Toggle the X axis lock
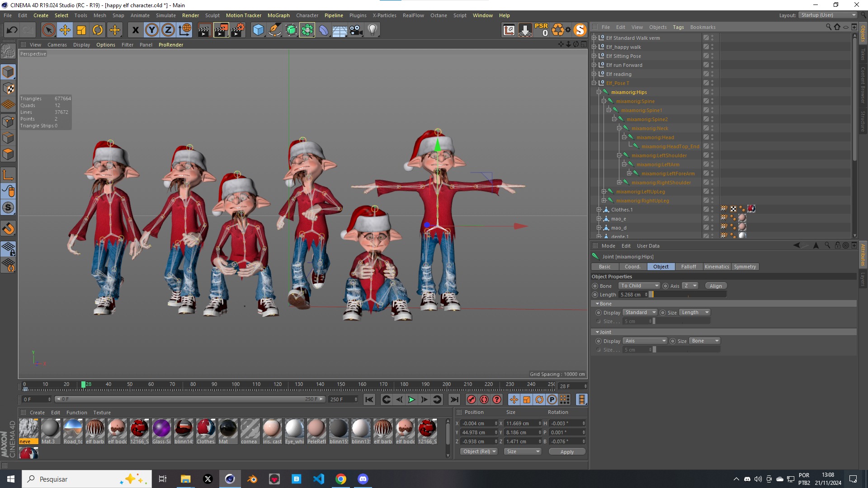Screen dimensions: 868x488 (135, 30)
